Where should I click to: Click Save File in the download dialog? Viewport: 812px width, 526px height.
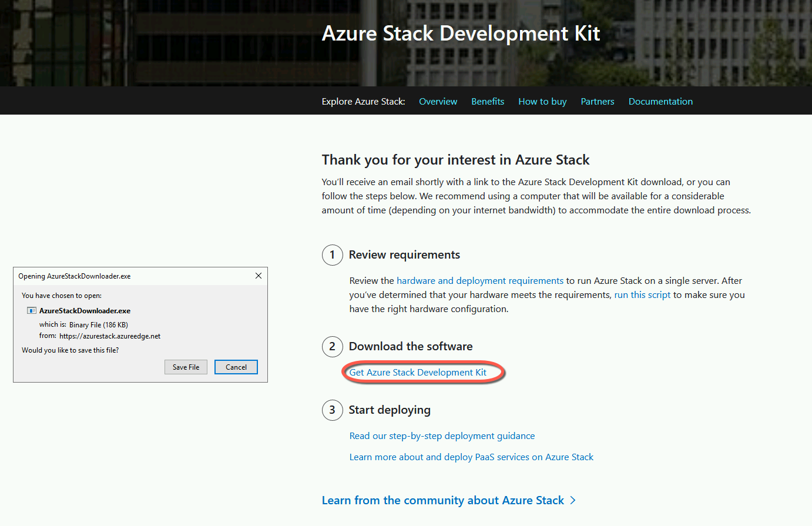pyautogui.click(x=186, y=367)
